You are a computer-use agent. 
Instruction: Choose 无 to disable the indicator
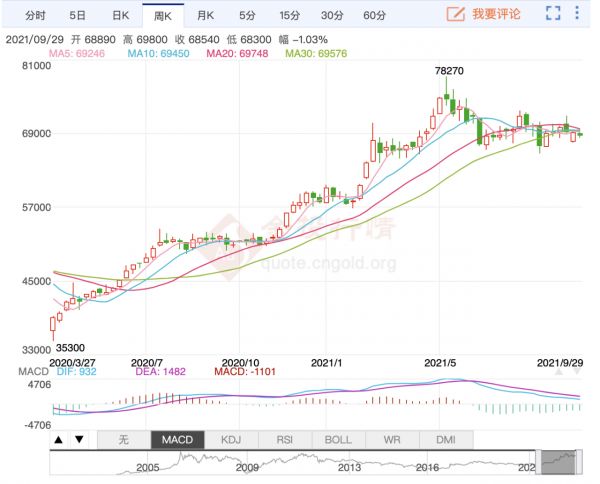(123, 440)
